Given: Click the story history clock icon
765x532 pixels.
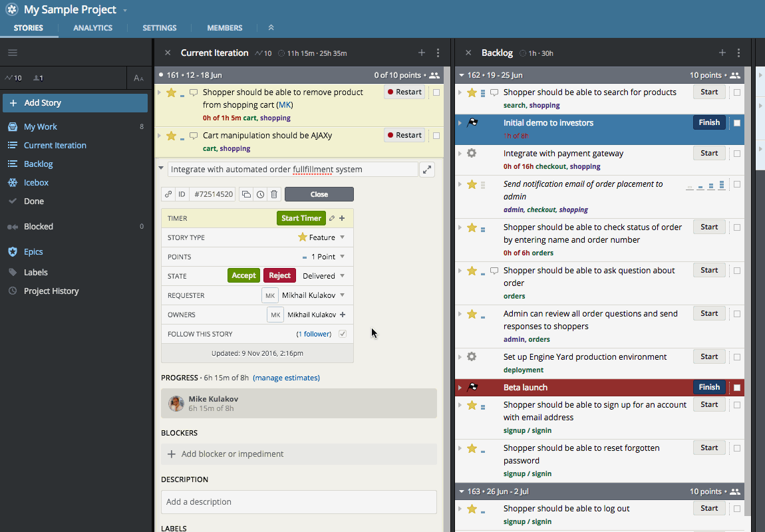Looking at the screenshot, I should tap(261, 194).
